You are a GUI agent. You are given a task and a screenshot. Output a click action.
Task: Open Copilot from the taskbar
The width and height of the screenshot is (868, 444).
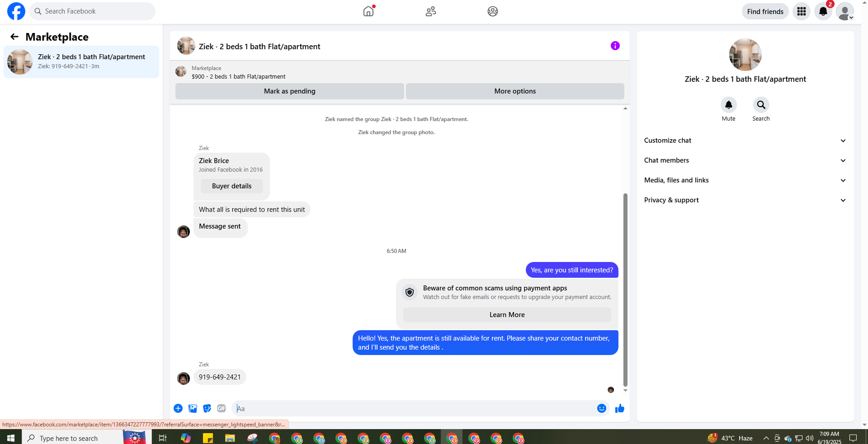point(185,438)
